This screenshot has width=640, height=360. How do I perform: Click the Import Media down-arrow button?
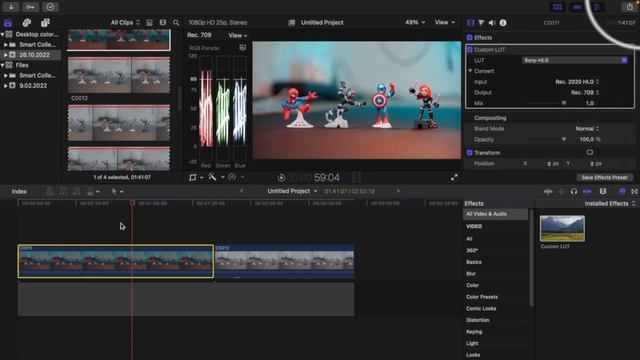click(x=11, y=7)
